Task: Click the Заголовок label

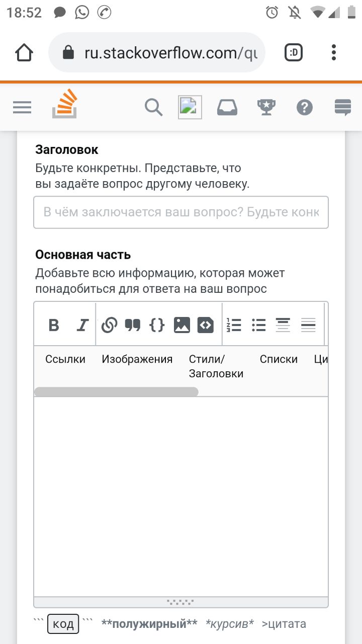Action: 67,149
